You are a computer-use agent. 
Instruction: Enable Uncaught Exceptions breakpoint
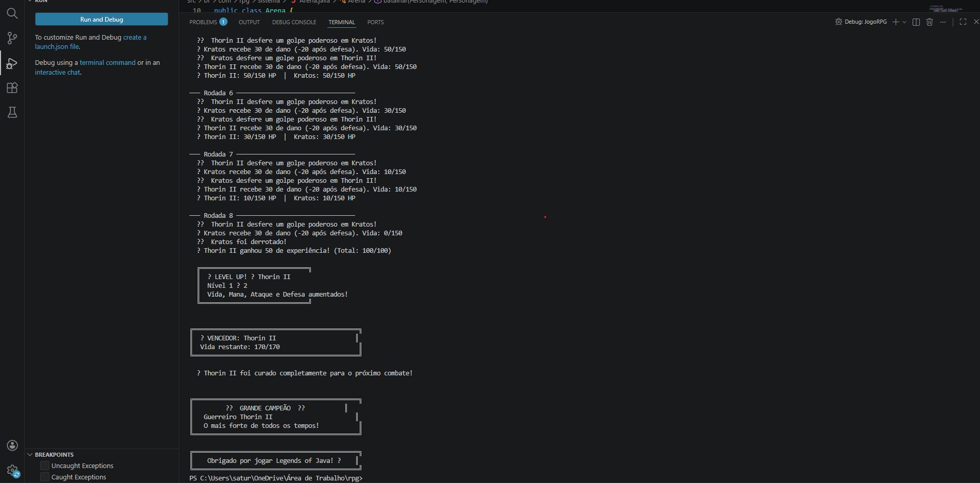(x=45, y=465)
